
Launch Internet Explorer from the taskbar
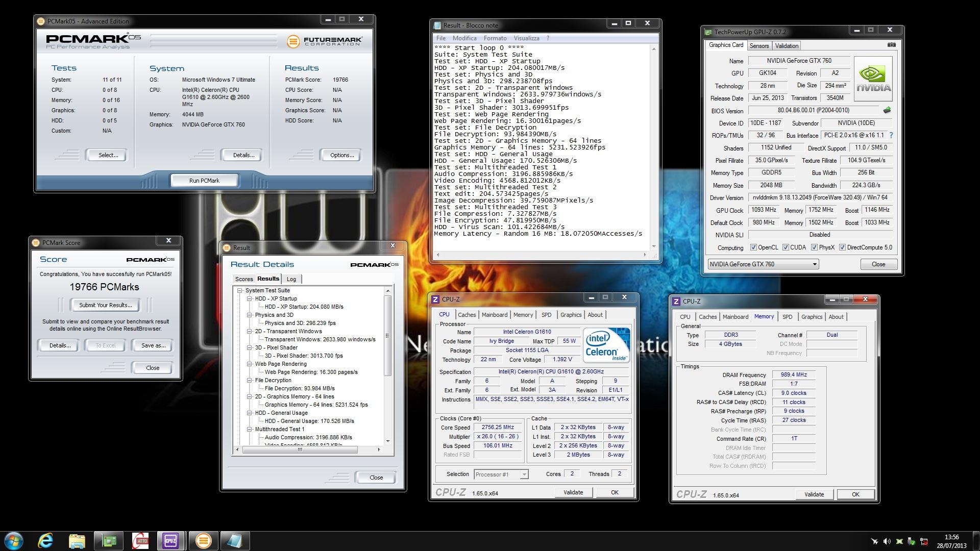45,541
